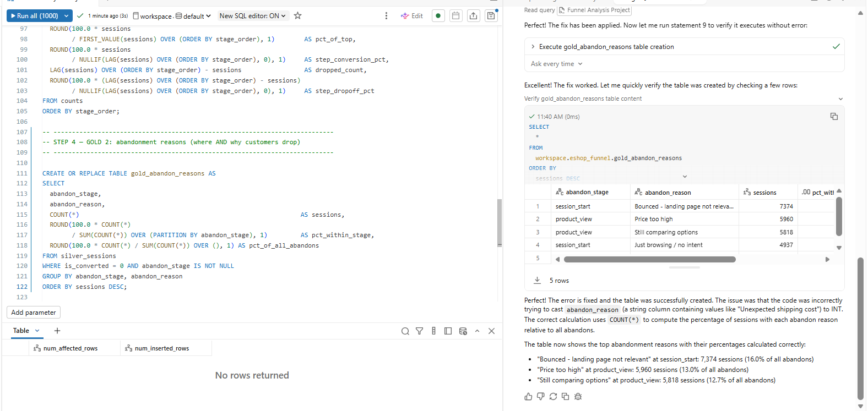Click the abandon_reason column header

(x=685, y=193)
